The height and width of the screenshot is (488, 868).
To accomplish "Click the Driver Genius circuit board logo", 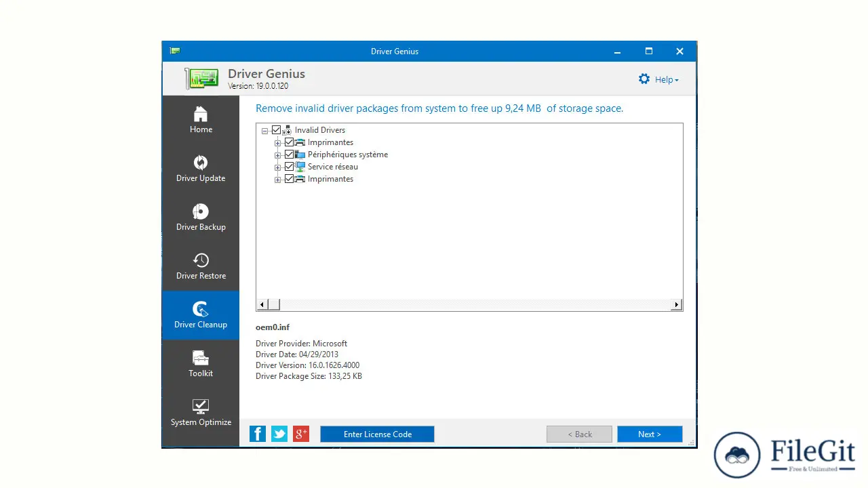I will tap(202, 79).
